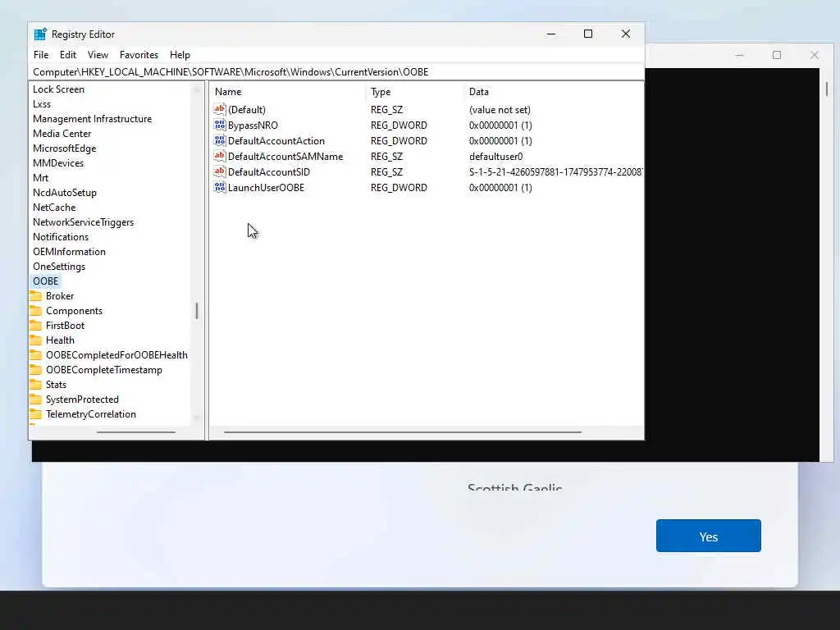The width and height of the screenshot is (840, 630).
Task: Click the background window's vertical scrollbar
Action: coord(827,89)
